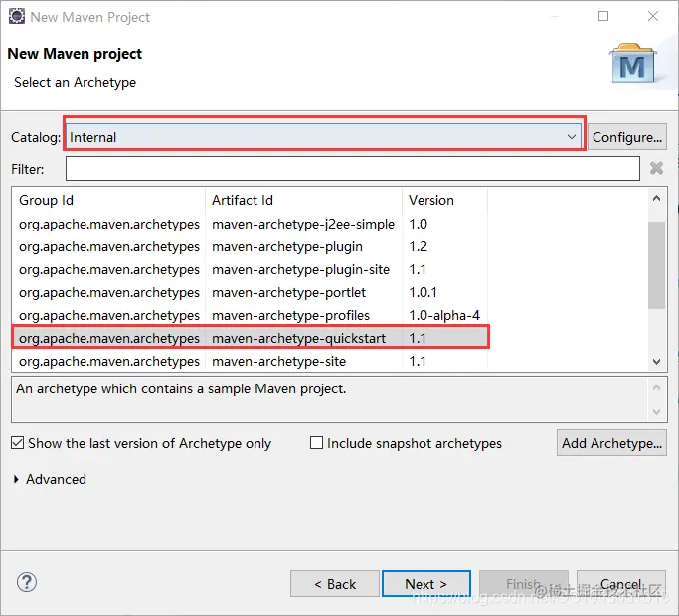Click the description box scroll down arrow
This screenshot has width=679, height=616.
pyautogui.click(x=656, y=411)
